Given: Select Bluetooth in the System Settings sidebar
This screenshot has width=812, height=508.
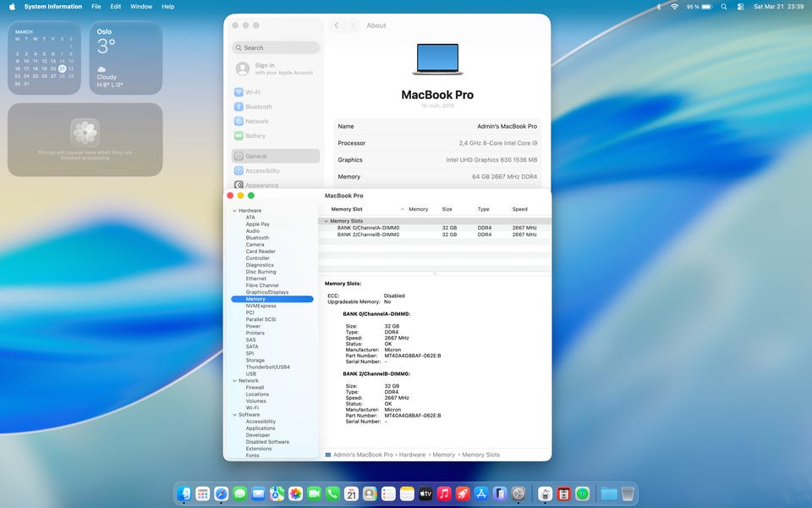Looking at the screenshot, I should 258,107.
